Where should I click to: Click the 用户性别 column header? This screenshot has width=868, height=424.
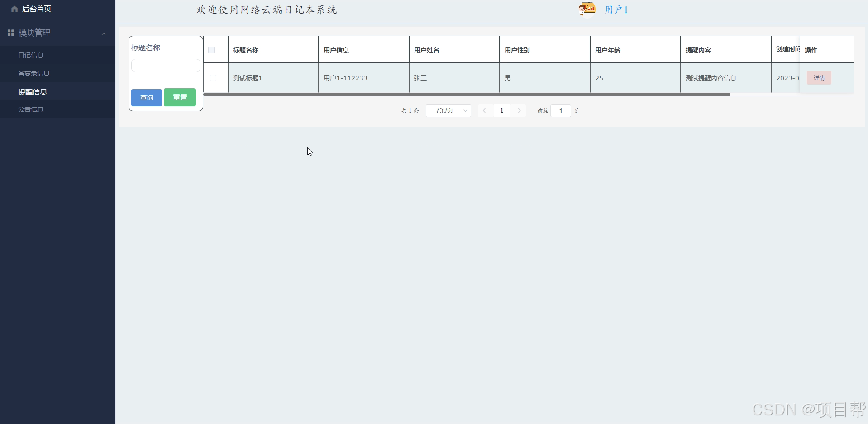click(x=545, y=50)
